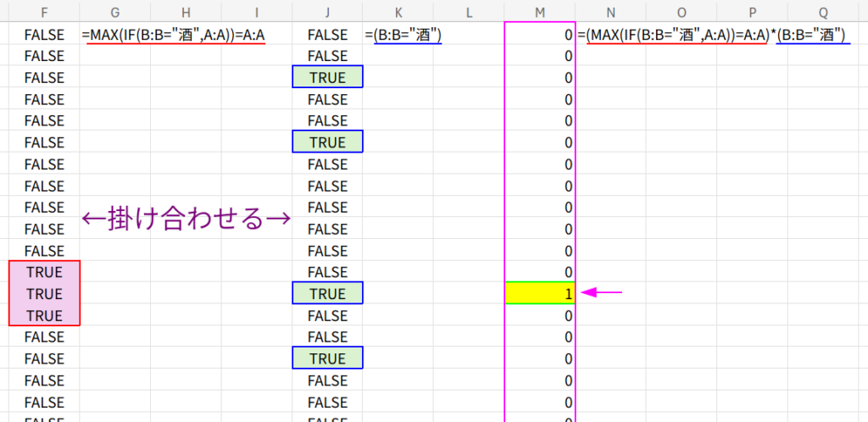Select the top 0 cell in column M

click(540, 35)
